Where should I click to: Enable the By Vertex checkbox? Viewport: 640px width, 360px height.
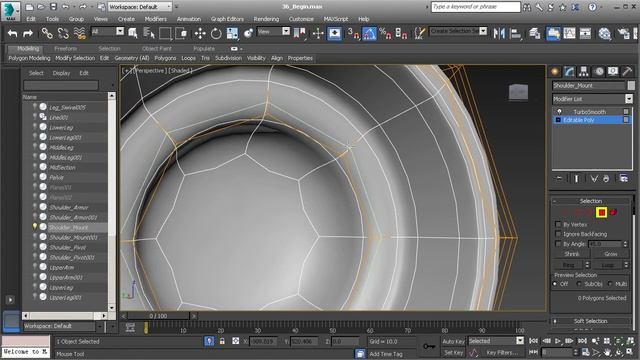coord(558,224)
